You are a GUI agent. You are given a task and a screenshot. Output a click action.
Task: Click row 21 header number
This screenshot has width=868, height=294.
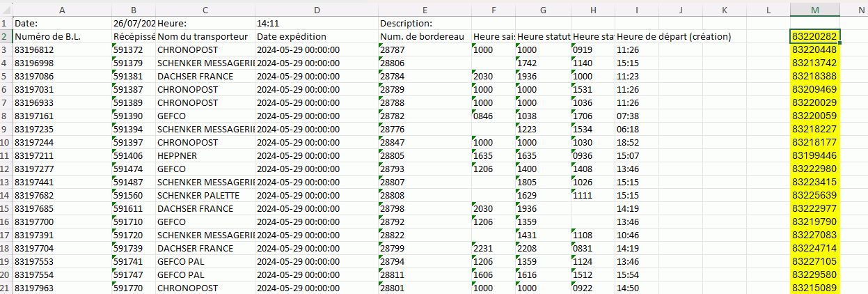click(x=6, y=288)
